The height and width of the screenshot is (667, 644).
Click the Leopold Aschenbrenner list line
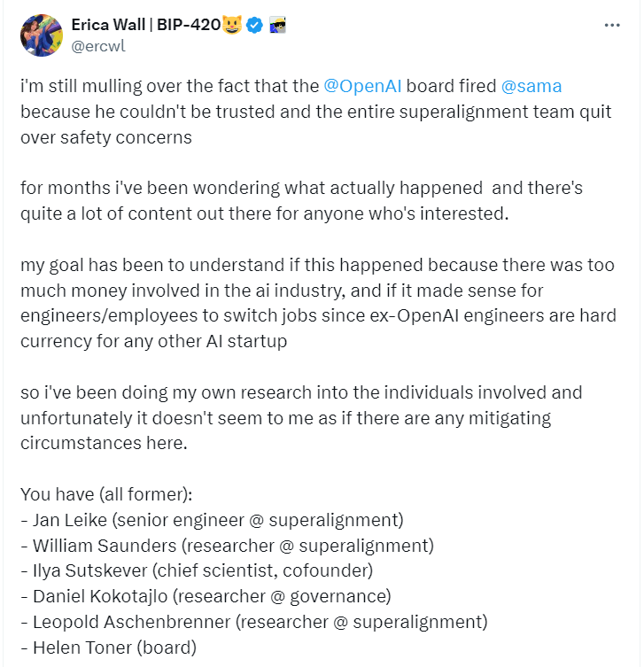pyautogui.click(x=253, y=622)
